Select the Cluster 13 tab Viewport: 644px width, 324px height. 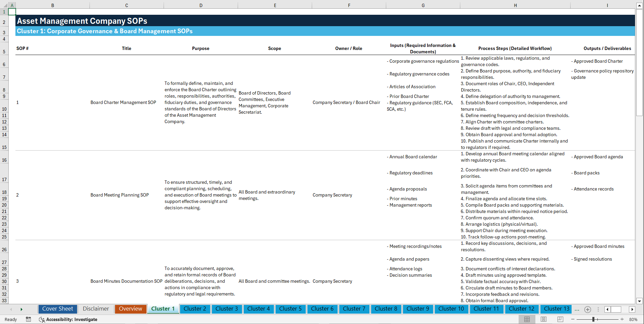556,309
